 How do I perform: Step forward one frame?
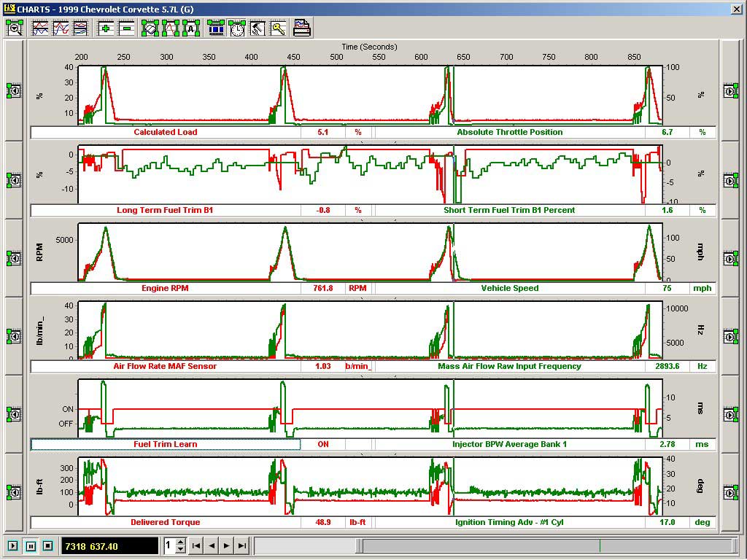[x=227, y=545]
